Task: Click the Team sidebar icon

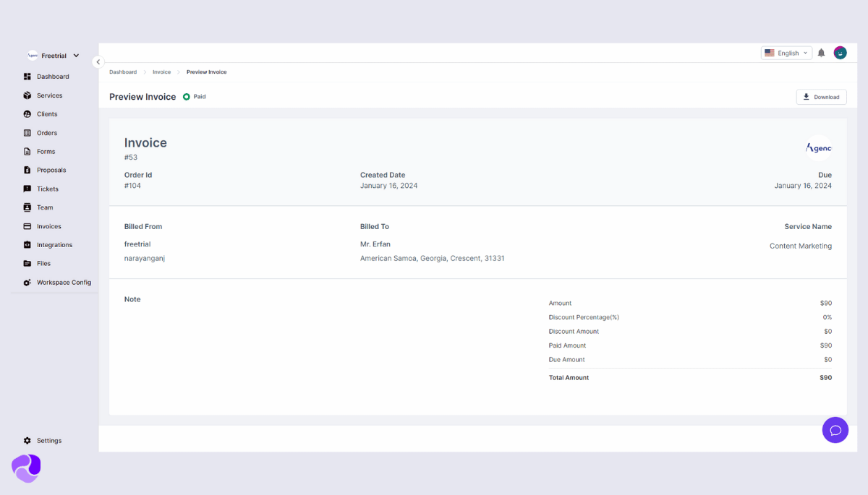Action: (27, 207)
